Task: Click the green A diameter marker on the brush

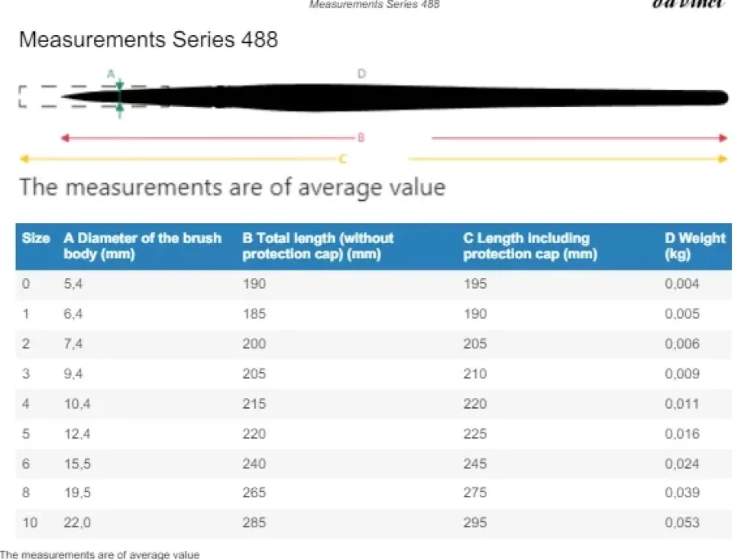Action: coord(120,95)
